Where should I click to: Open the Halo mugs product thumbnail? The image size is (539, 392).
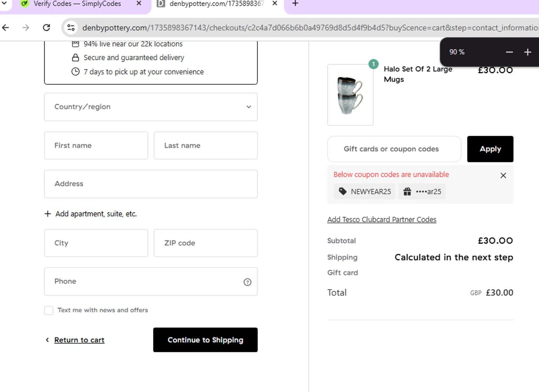click(x=350, y=95)
